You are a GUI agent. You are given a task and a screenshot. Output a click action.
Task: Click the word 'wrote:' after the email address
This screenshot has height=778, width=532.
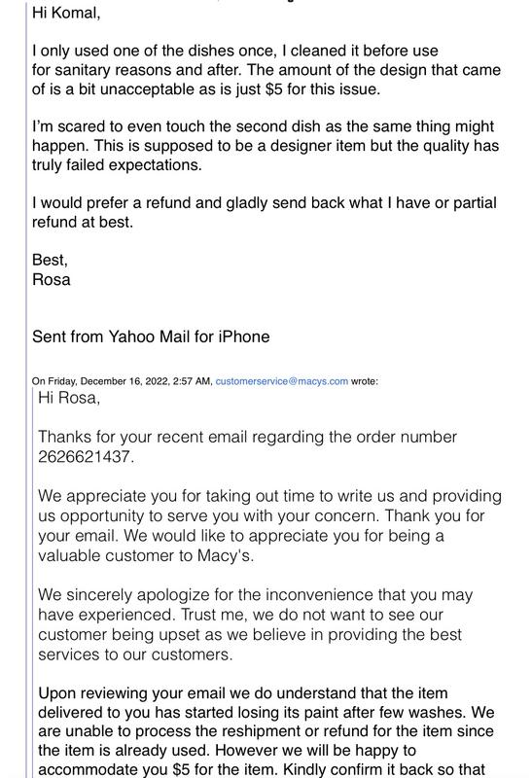pos(365,381)
